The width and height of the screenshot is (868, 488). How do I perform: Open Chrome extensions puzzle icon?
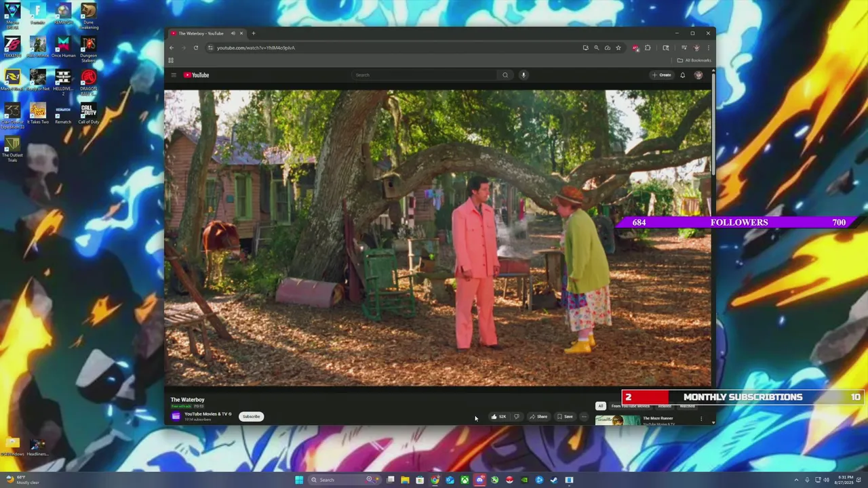tap(648, 47)
